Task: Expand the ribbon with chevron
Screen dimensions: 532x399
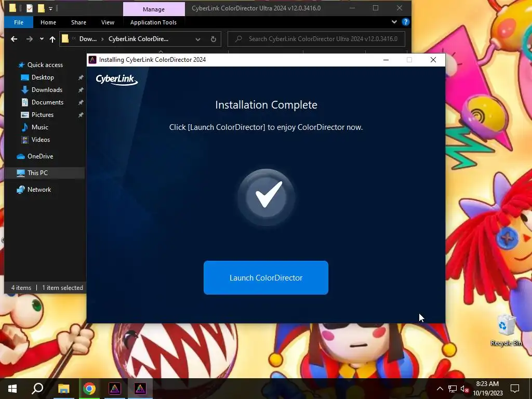Action: click(394, 22)
